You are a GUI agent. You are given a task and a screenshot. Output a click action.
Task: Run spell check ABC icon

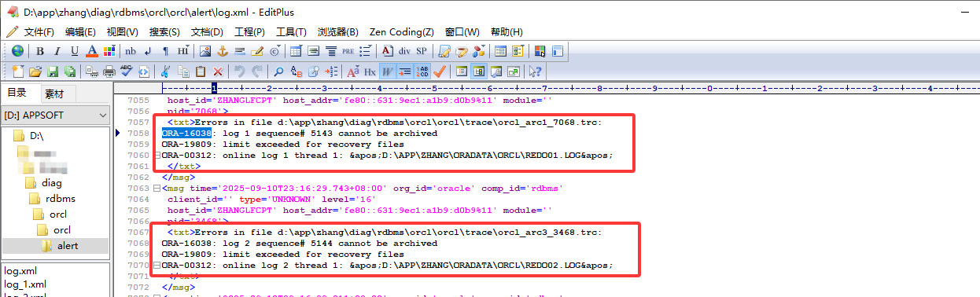126,71
